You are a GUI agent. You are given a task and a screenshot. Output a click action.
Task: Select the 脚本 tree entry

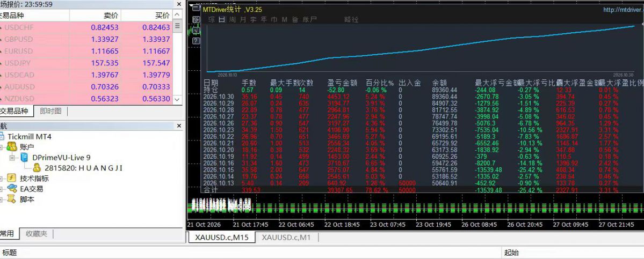click(x=27, y=199)
